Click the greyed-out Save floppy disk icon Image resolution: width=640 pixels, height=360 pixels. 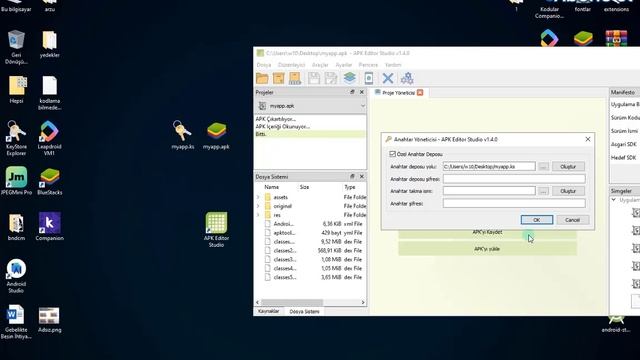tap(313, 78)
